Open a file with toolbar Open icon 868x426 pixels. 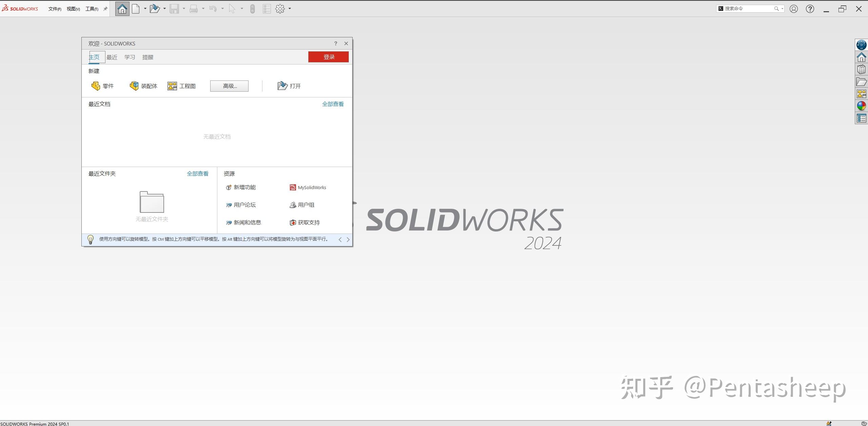155,9
